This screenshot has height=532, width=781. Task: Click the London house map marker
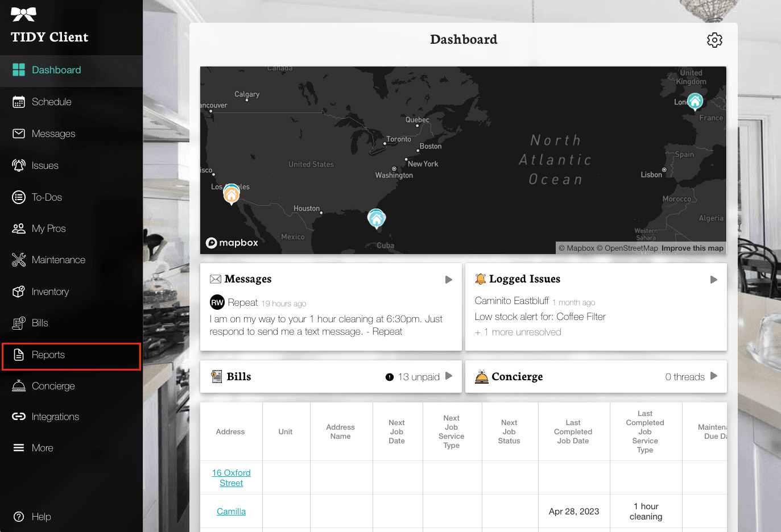[695, 101]
